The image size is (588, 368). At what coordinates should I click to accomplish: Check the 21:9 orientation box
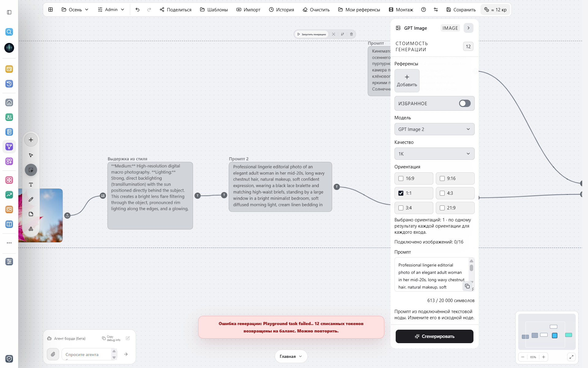[x=442, y=208]
